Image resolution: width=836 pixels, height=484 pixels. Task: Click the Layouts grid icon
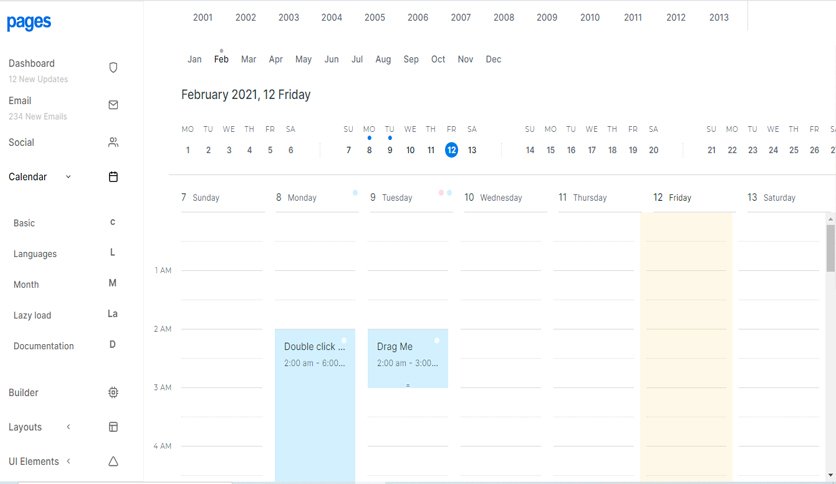113,427
